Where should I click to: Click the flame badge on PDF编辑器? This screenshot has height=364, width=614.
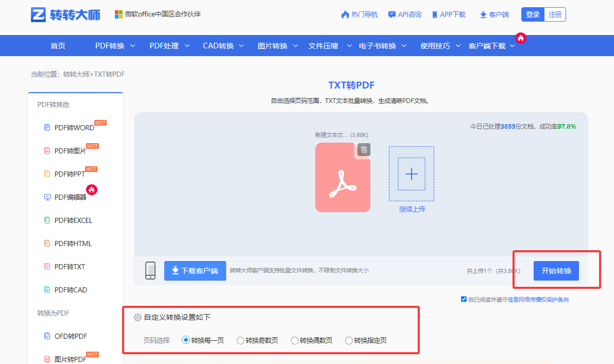(92, 190)
